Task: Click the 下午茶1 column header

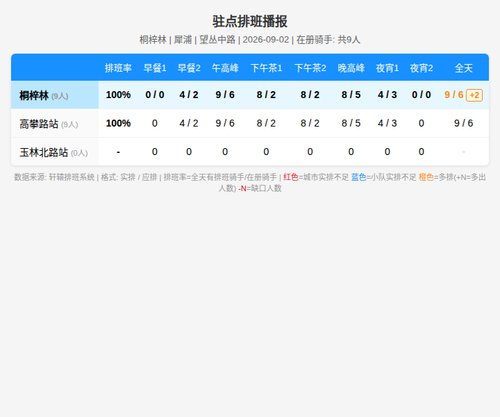Action: [266, 68]
